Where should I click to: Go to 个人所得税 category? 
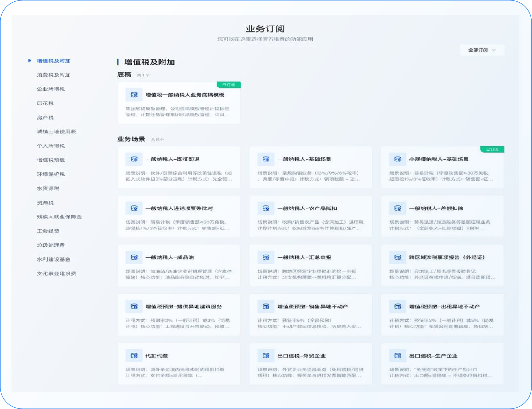[51, 146]
